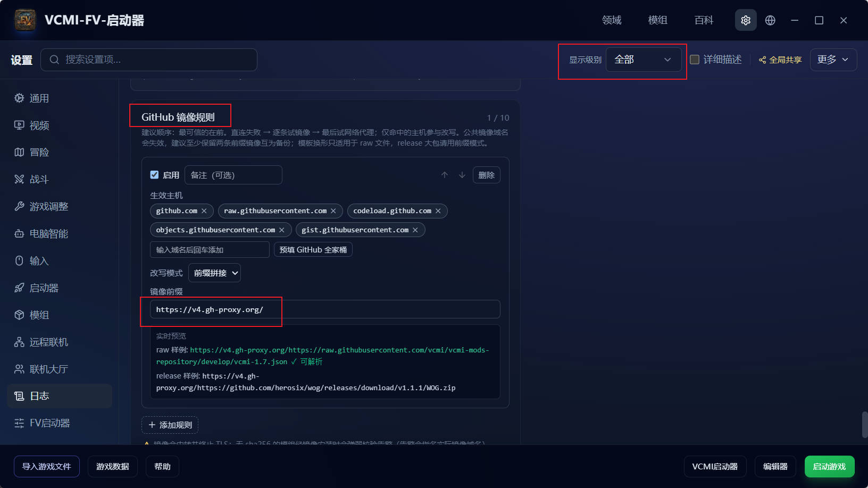Click the 镜像前缀 URL input field
The height and width of the screenshot is (488, 868).
(x=325, y=309)
